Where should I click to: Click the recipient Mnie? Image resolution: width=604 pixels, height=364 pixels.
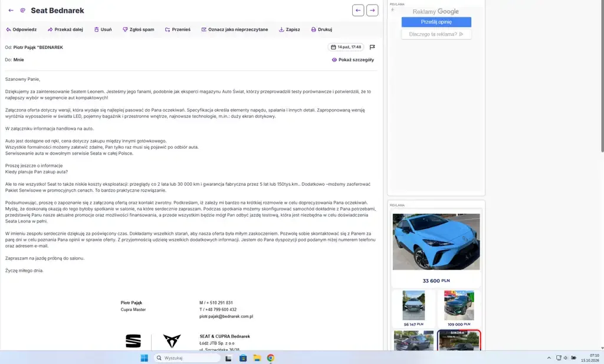coord(18,60)
